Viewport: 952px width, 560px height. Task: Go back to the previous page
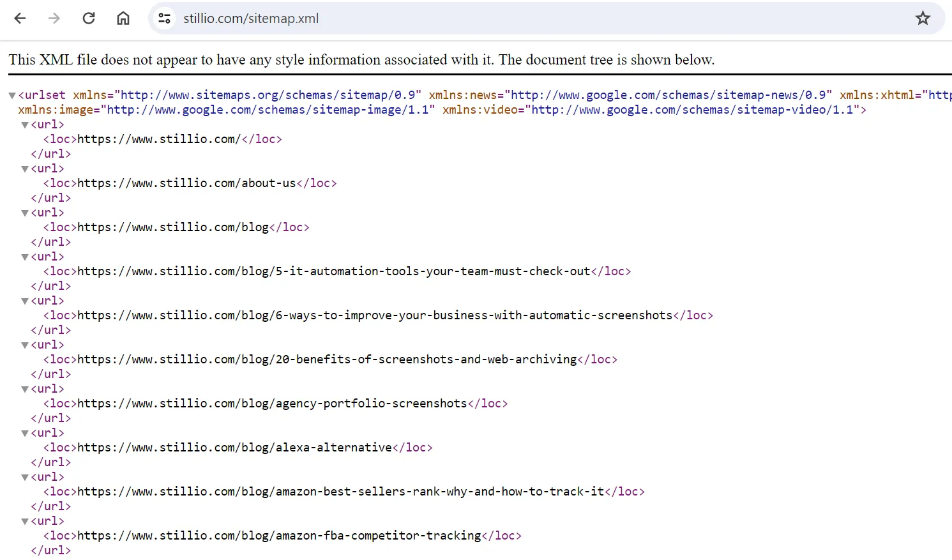point(20,19)
